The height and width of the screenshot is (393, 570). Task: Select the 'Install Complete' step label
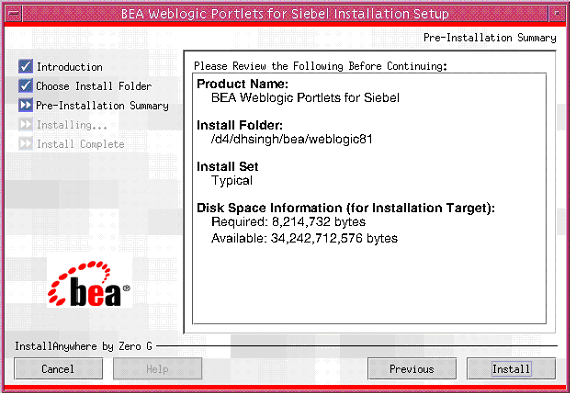tap(80, 144)
